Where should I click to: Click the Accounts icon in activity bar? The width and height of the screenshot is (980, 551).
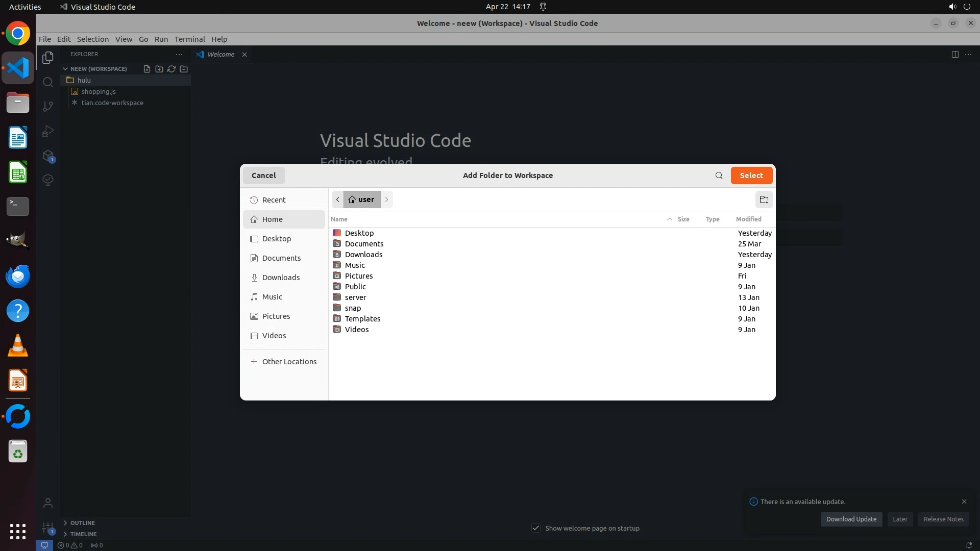[x=48, y=503]
